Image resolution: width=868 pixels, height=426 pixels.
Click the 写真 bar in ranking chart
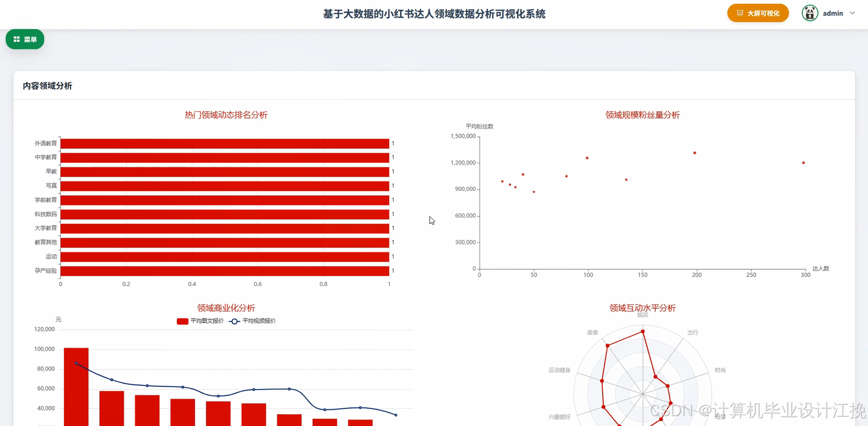click(x=225, y=186)
